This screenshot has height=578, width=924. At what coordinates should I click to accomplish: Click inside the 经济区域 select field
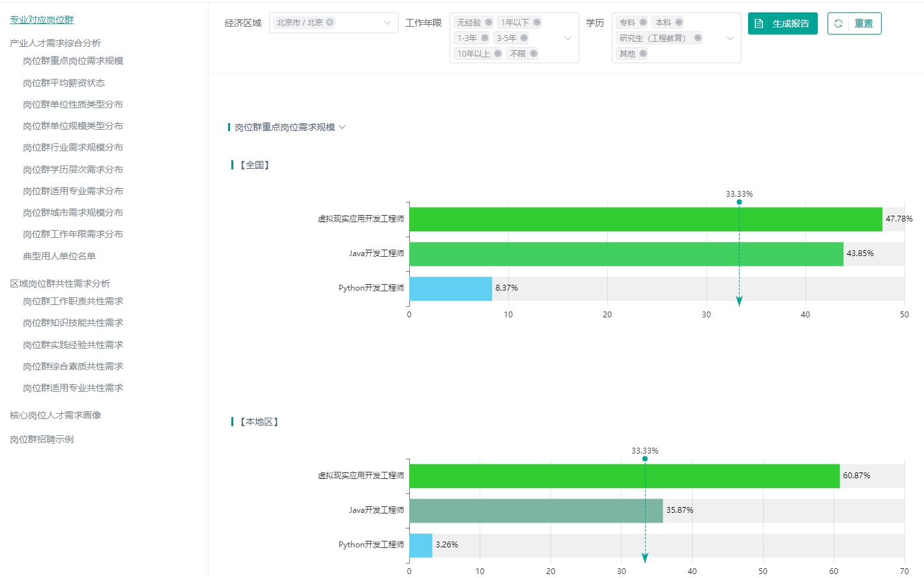pyautogui.click(x=334, y=23)
